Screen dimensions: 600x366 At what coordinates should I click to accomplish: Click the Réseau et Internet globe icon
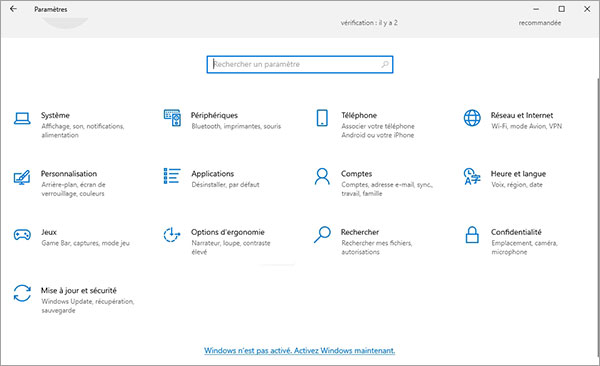tap(472, 118)
